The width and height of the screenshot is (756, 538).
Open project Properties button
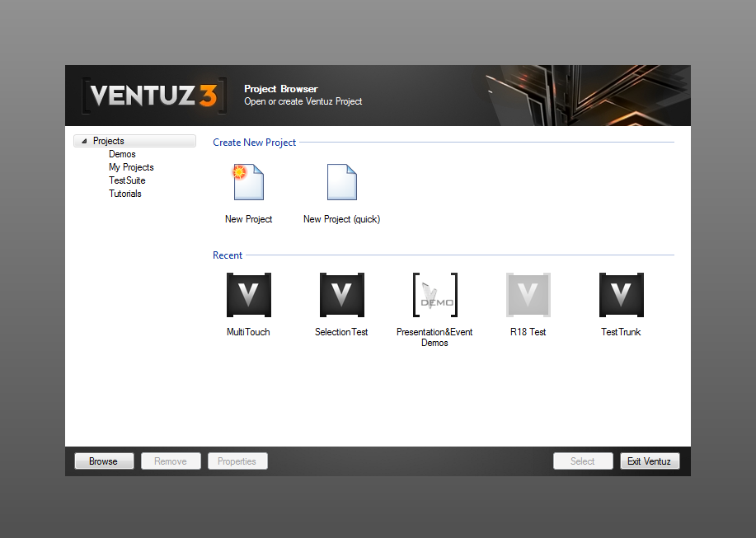(237, 461)
